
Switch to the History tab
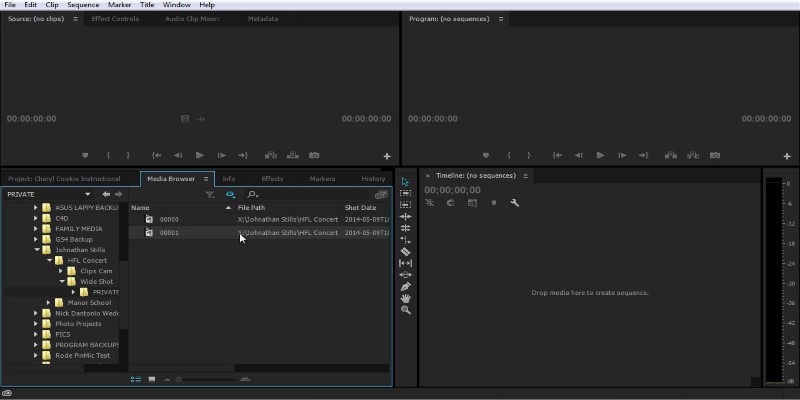373,179
